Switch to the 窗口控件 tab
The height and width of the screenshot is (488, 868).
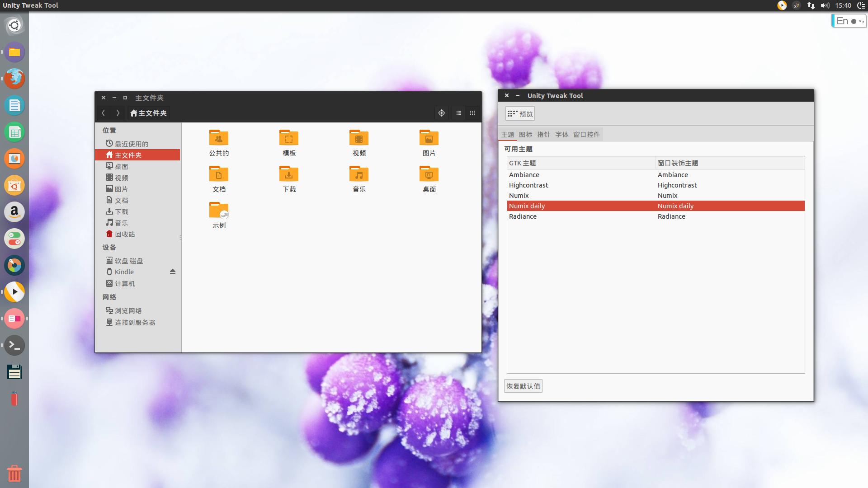pos(587,135)
